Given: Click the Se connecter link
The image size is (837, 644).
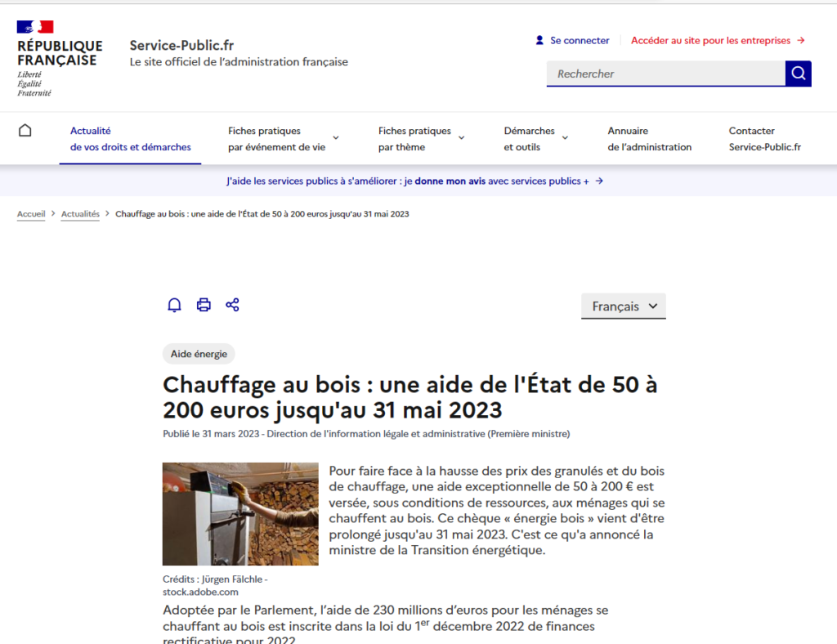Looking at the screenshot, I should [x=579, y=40].
